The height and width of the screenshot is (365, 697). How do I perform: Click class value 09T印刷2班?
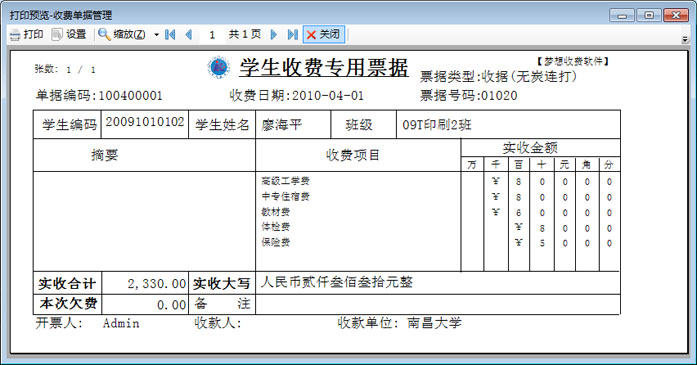click(x=437, y=125)
